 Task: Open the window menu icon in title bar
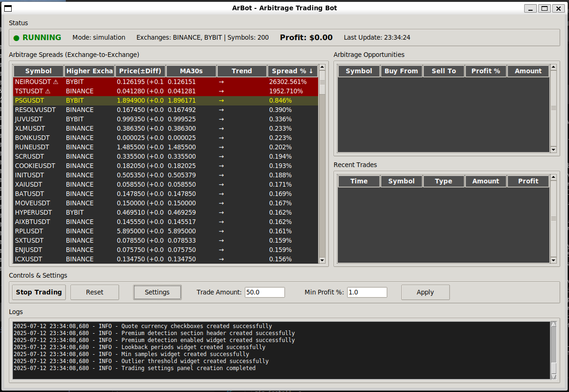[8, 8]
